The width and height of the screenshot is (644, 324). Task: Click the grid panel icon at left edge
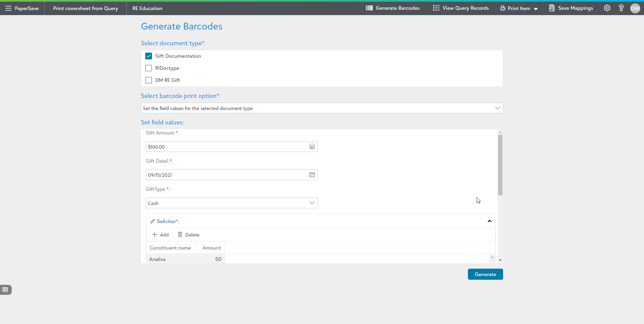(5, 289)
